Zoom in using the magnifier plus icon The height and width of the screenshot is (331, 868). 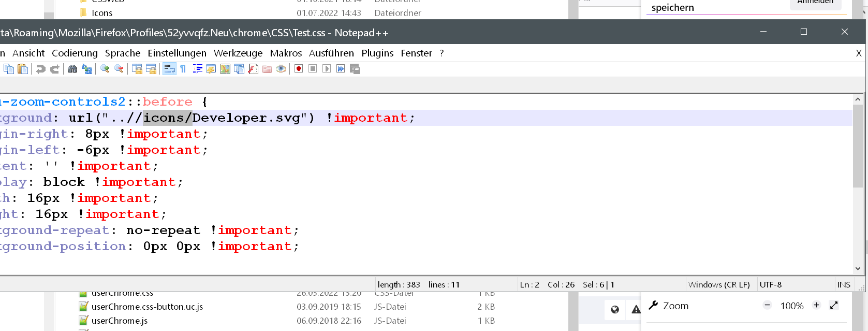[x=105, y=69]
